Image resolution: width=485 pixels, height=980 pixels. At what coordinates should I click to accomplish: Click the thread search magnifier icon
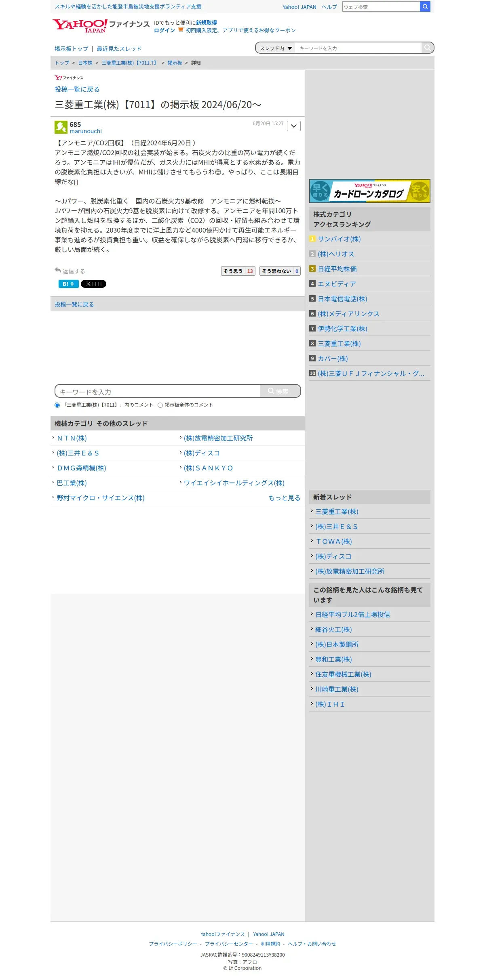[427, 48]
